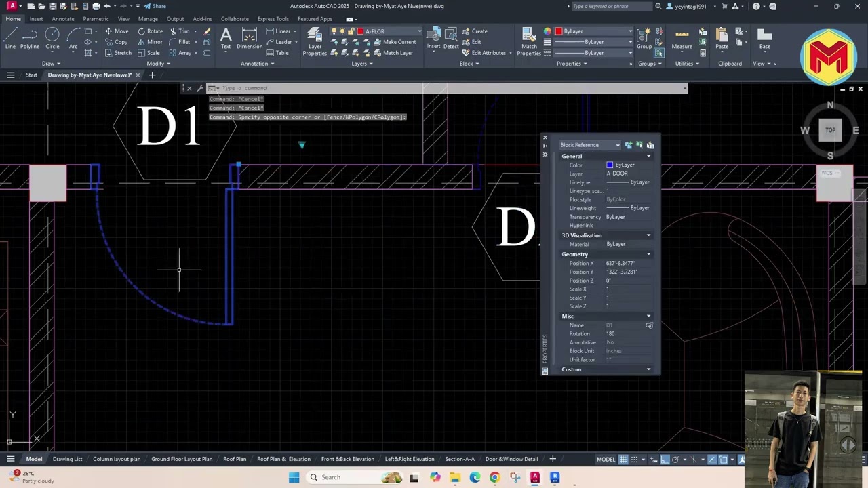Switch to Ground Floor Layout Plan tab
The height and width of the screenshot is (488, 868).
click(182, 459)
